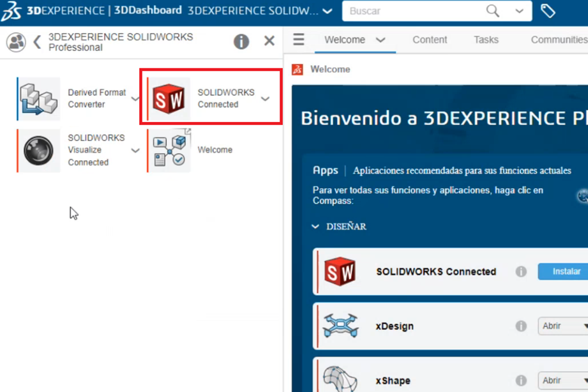Show info for xDesign app
The height and width of the screenshot is (392, 588).
click(x=521, y=326)
